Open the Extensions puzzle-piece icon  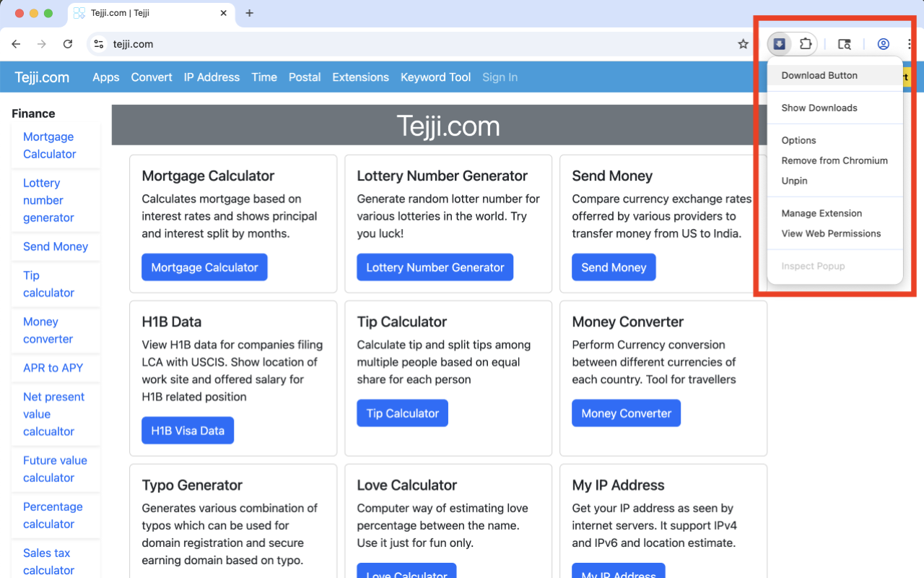(806, 44)
